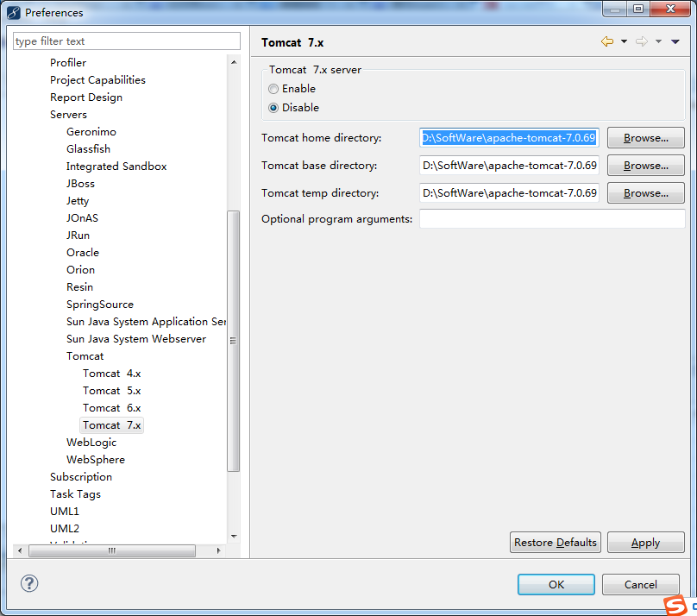Click the Restore Defaults button

(556, 542)
